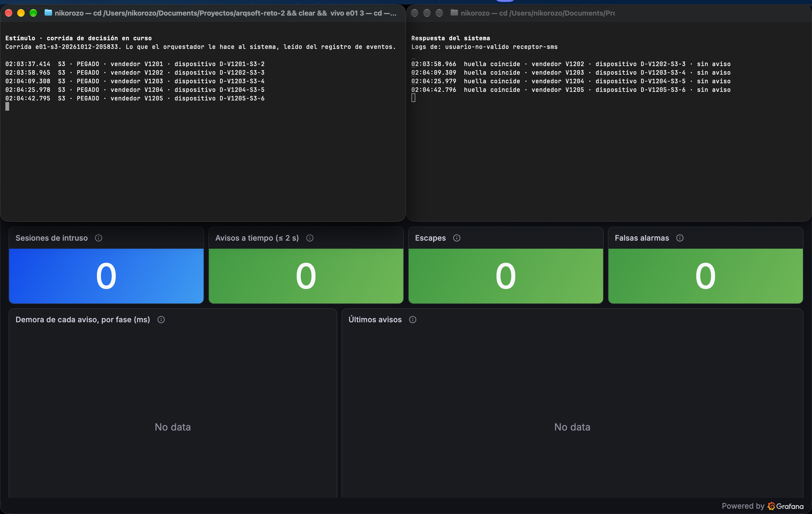Image resolution: width=812 pixels, height=514 pixels.
Task: Maximize the left terminal with green button
Action: [x=33, y=13]
